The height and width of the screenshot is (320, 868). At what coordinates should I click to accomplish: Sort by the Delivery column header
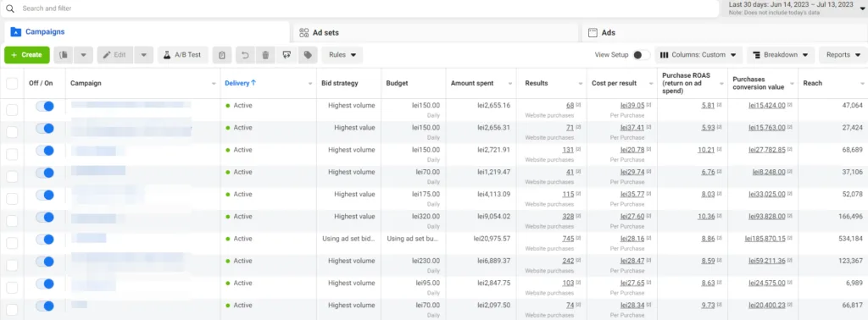(240, 83)
